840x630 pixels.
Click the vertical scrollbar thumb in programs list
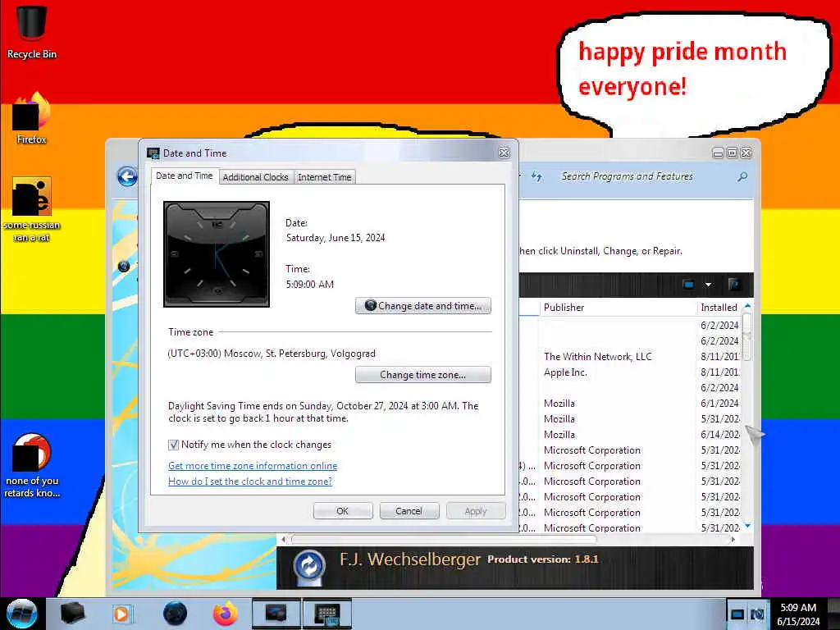tap(747, 337)
